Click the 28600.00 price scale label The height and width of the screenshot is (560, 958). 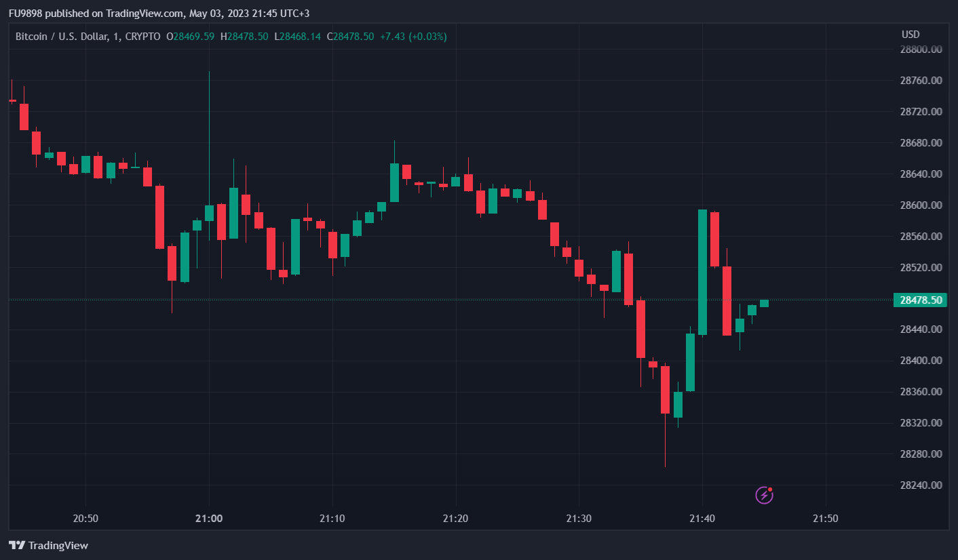(921, 205)
